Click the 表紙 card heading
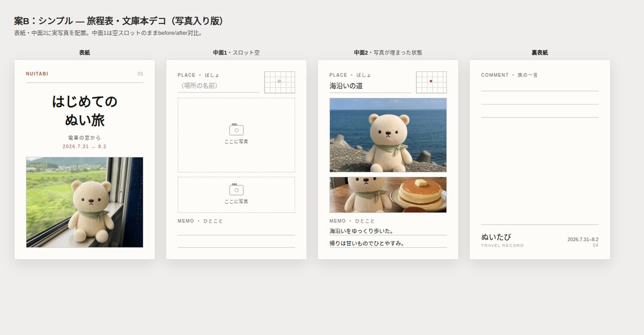This screenshot has height=335, width=644. point(85,53)
